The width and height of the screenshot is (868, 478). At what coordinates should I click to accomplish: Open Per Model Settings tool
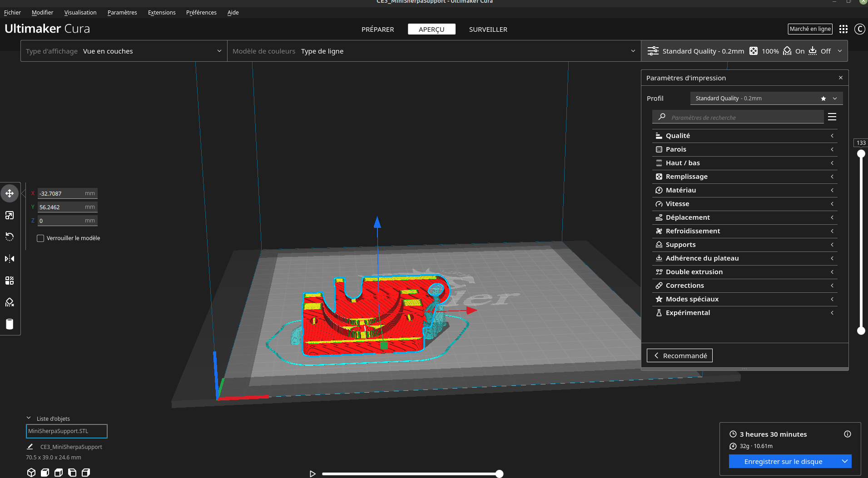pos(10,280)
